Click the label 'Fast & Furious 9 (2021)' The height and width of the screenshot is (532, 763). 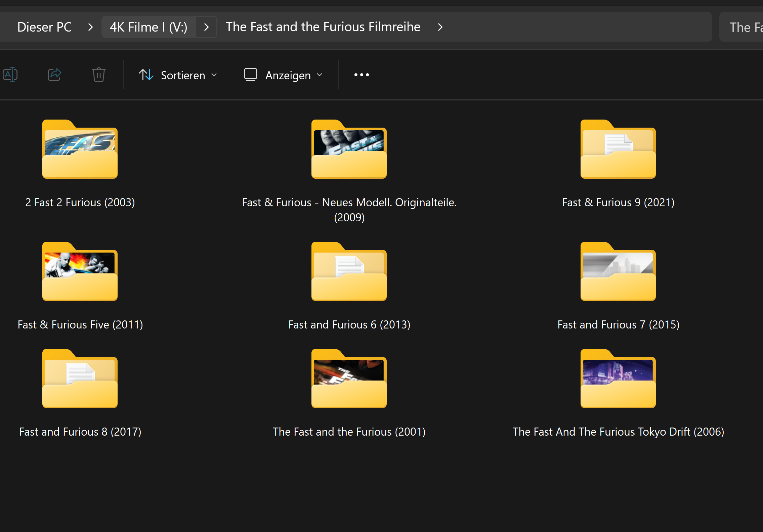pos(618,203)
